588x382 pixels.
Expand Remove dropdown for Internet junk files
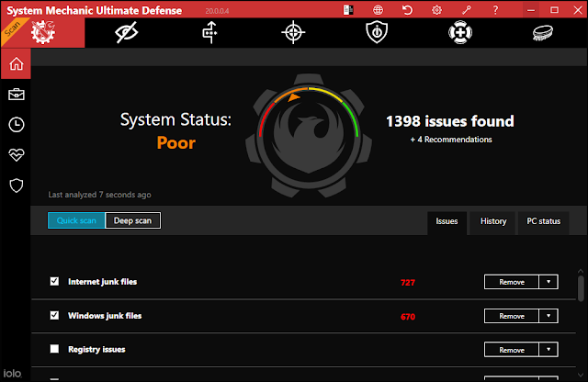point(548,282)
